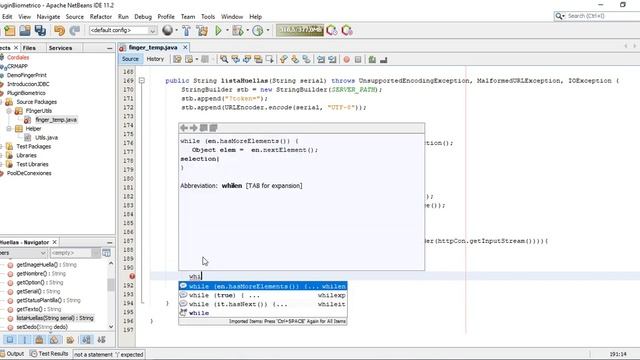Open the Test Results window button
640x360 pixels.
coord(49,354)
